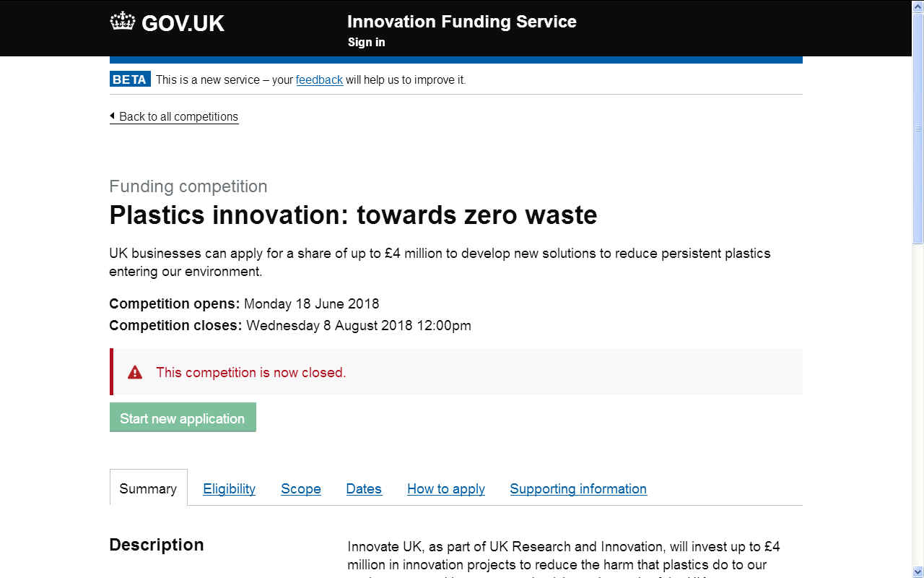The image size is (924, 578).
Task: Open the Dates tab
Action: tap(364, 488)
